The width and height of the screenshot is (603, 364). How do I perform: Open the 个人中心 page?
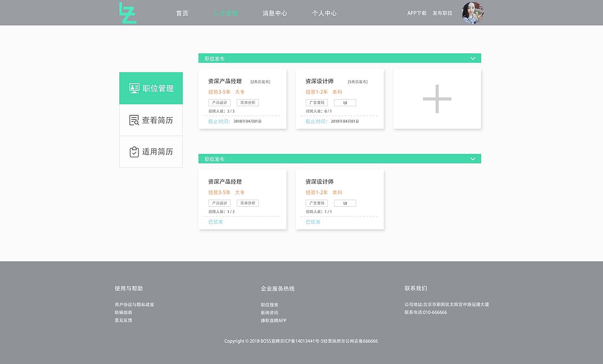pyautogui.click(x=324, y=13)
